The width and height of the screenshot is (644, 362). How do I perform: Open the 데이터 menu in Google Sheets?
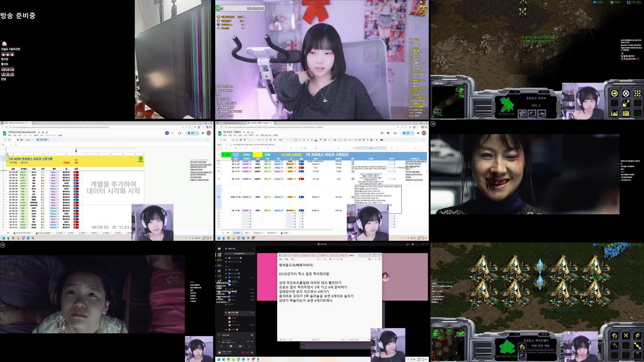(252, 135)
